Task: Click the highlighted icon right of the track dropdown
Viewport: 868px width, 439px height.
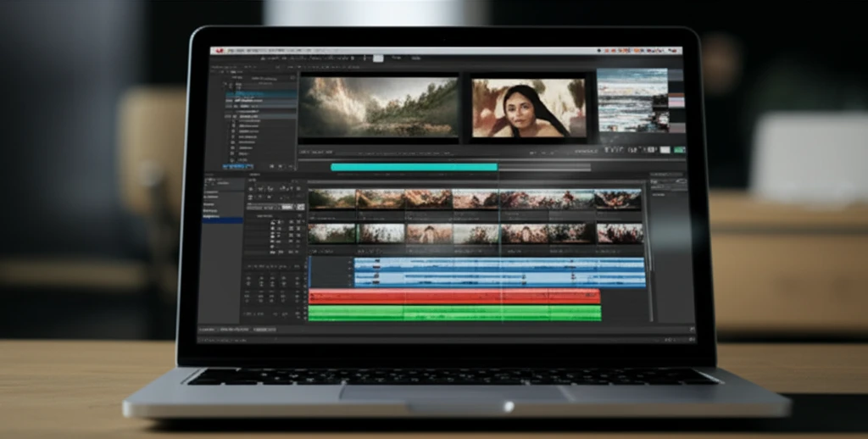Action: 299,207
